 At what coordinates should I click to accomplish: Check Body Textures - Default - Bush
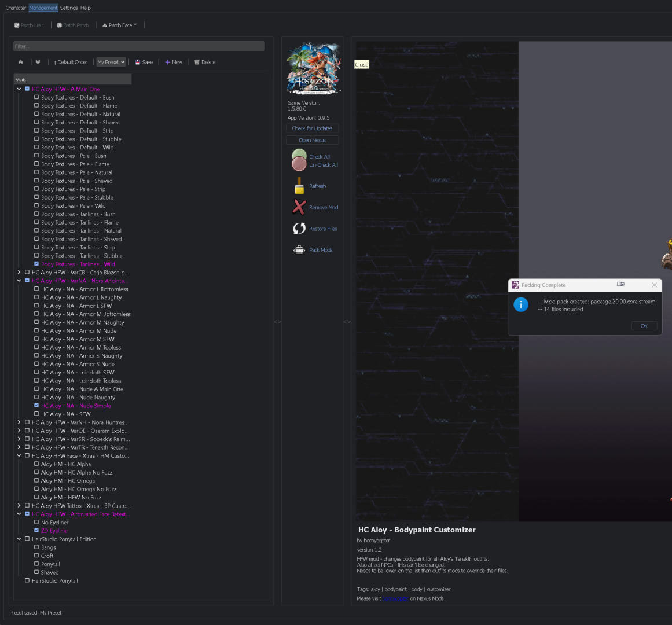coord(36,97)
